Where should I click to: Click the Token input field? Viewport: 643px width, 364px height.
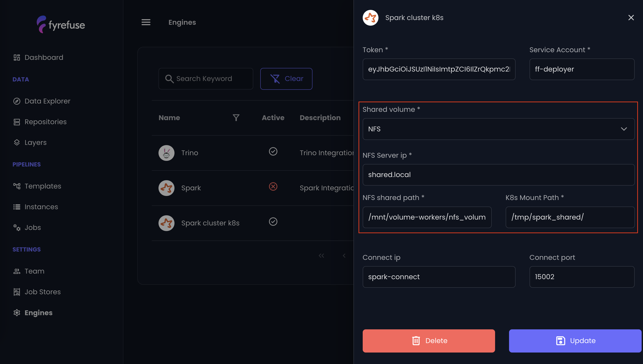439,69
